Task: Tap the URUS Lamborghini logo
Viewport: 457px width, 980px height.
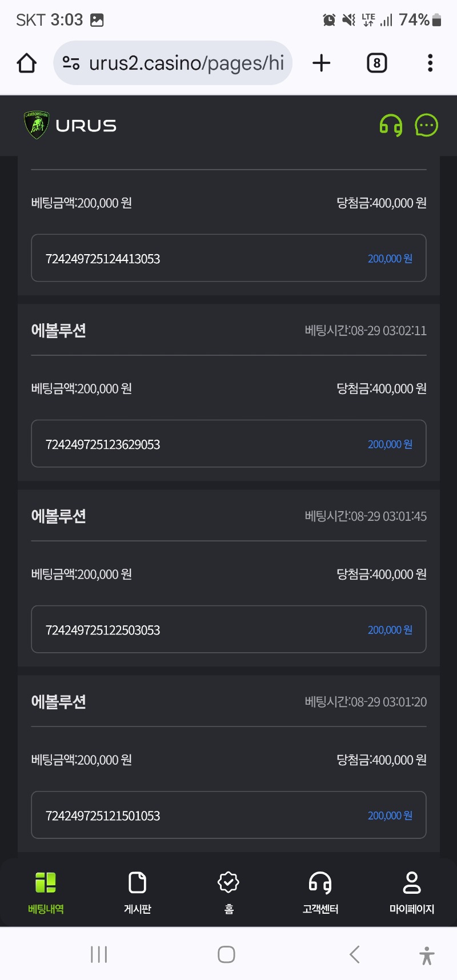Action: click(70, 125)
